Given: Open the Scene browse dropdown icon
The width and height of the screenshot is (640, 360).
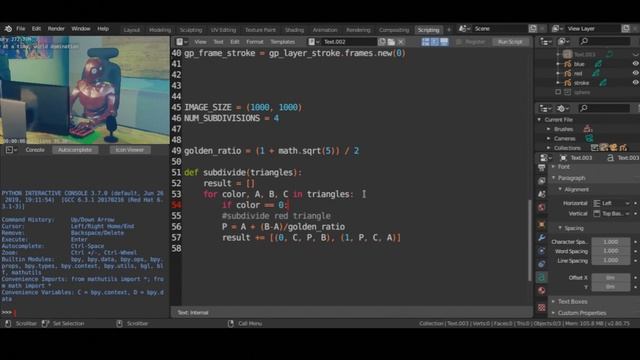Looking at the screenshot, I should pyautogui.click(x=464, y=29).
